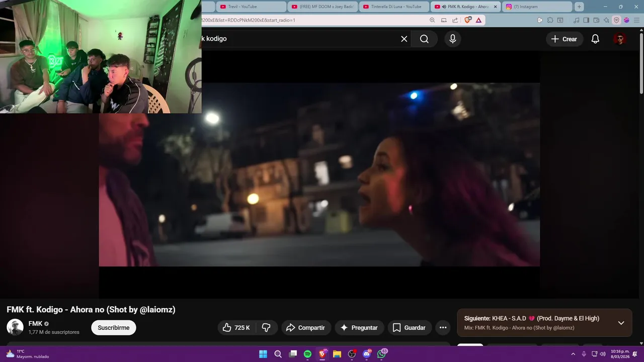
Task: Start voice search with the microphone
Action: click(x=453, y=39)
